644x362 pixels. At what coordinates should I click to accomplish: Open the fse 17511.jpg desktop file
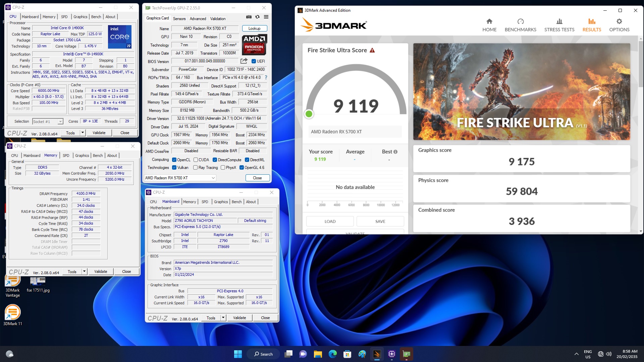38,284
